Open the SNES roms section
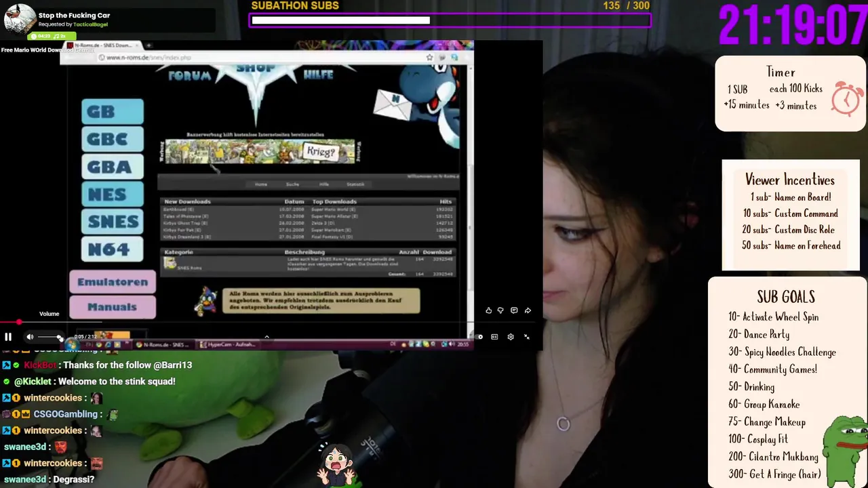868x488 pixels. coord(113,222)
